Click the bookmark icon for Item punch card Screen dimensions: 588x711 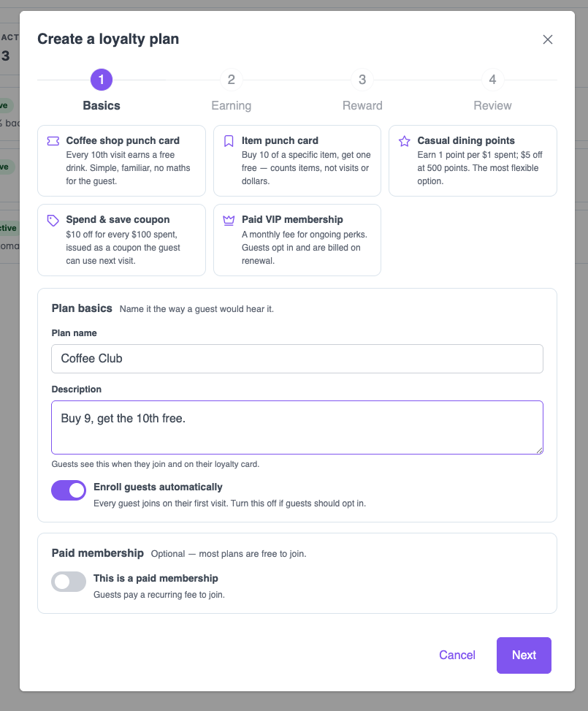pos(229,141)
